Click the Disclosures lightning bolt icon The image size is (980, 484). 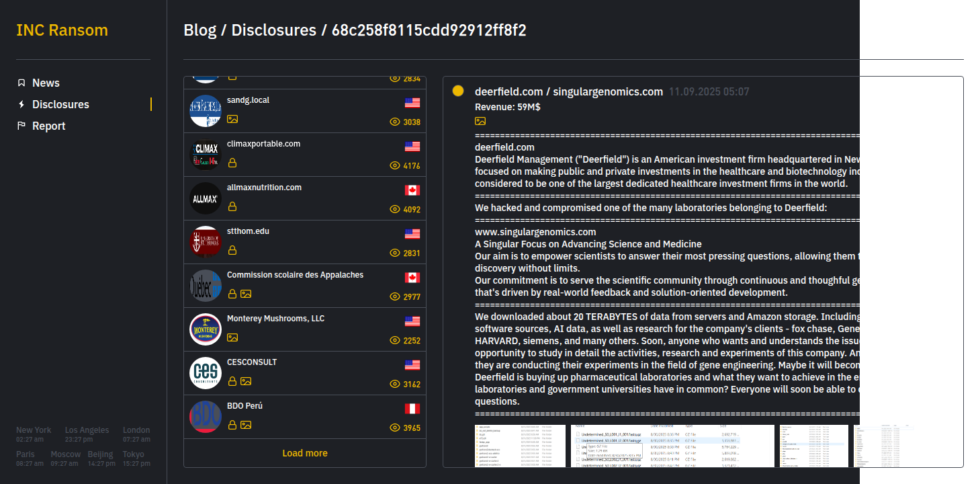pyautogui.click(x=21, y=104)
